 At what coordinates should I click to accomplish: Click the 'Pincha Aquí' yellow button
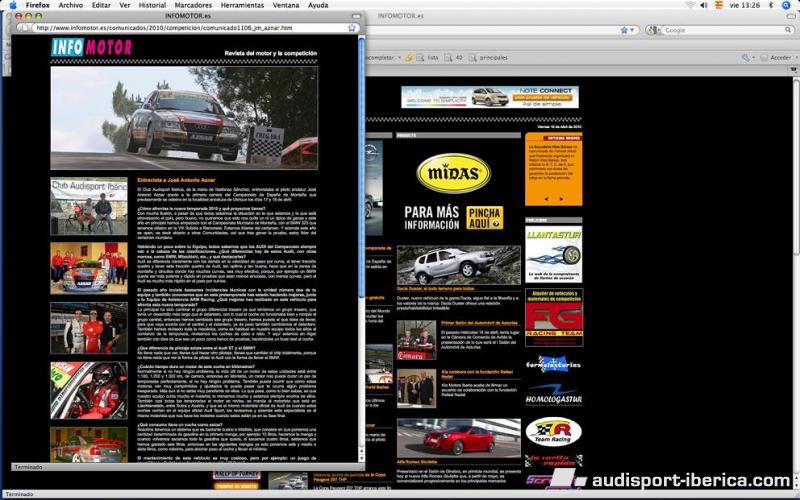(x=485, y=218)
